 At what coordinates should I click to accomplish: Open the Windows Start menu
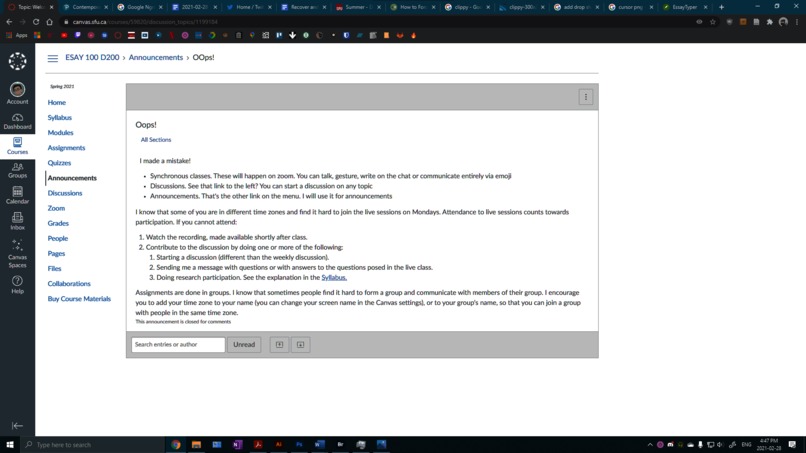pyautogui.click(x=10, y=445)
